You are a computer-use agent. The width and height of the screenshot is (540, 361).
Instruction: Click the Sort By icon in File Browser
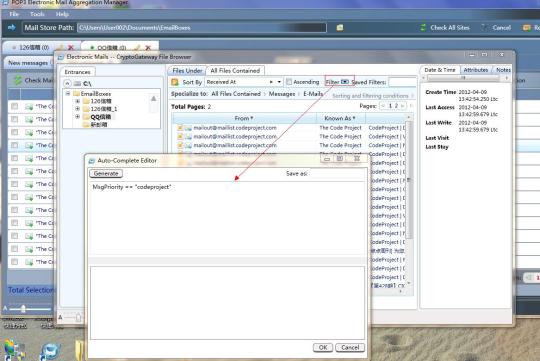(x=175, y=82)
